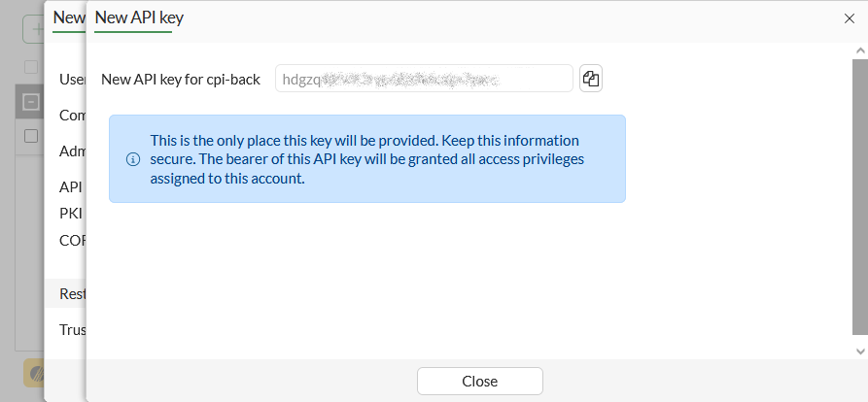The image size is (868, 402).
Task: Click the info icon in the blue notice
Action: pos(133,159)
